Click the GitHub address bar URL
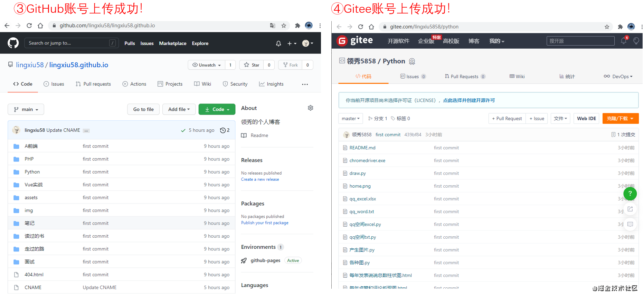 click(107, 26)
